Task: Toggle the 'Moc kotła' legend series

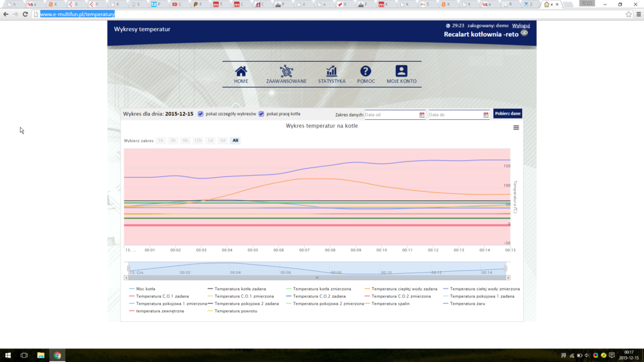Action: pyautogui.click(x=146, y=289)
